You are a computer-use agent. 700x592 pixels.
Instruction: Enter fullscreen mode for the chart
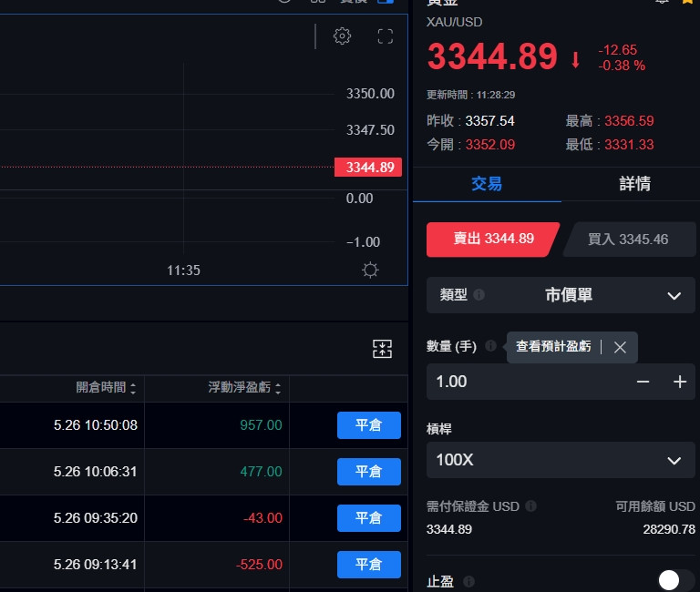(x=385, y=36)
